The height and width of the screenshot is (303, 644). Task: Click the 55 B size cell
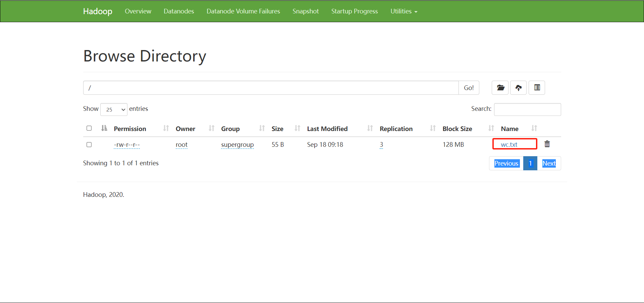pyautogui.click(x=278, y=145)
